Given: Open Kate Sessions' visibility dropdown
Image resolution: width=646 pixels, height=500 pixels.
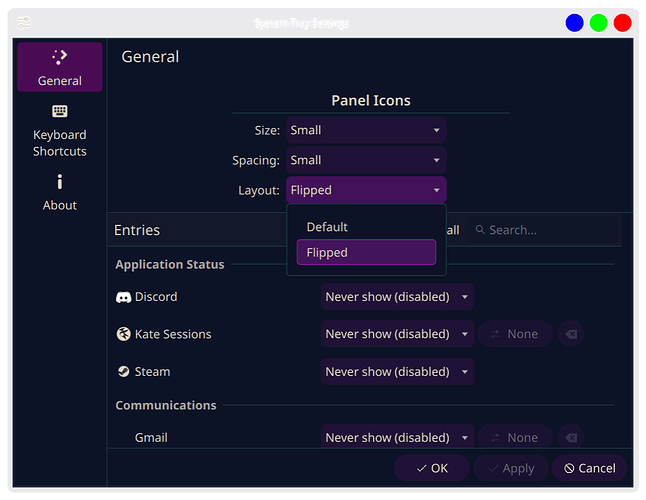Looking at the screenshot, I should click(397, 334).
